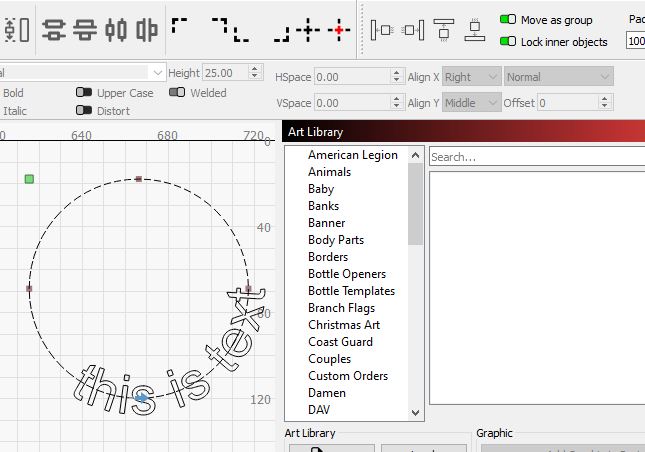The width and height of the screenshot is (645, 452).
Task: Open the Normal text mode dropdown
Action: pos(559,77)
